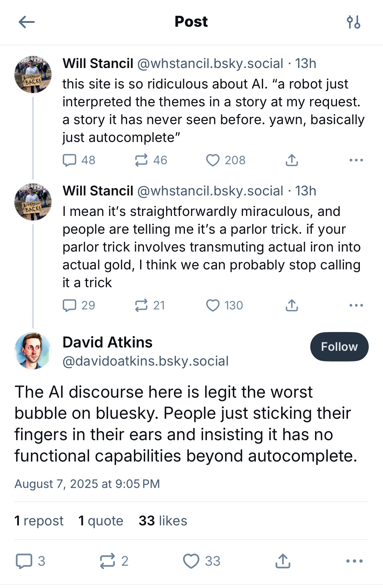Like David Atkins' post with 33 likes
The height and width of the screenshot is (588, 383).
coord(191,561)
